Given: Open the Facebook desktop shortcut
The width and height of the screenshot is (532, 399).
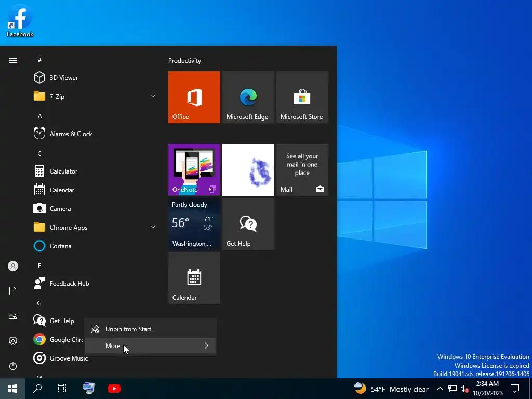Looking at the screenshot, I should click(20, 21).
